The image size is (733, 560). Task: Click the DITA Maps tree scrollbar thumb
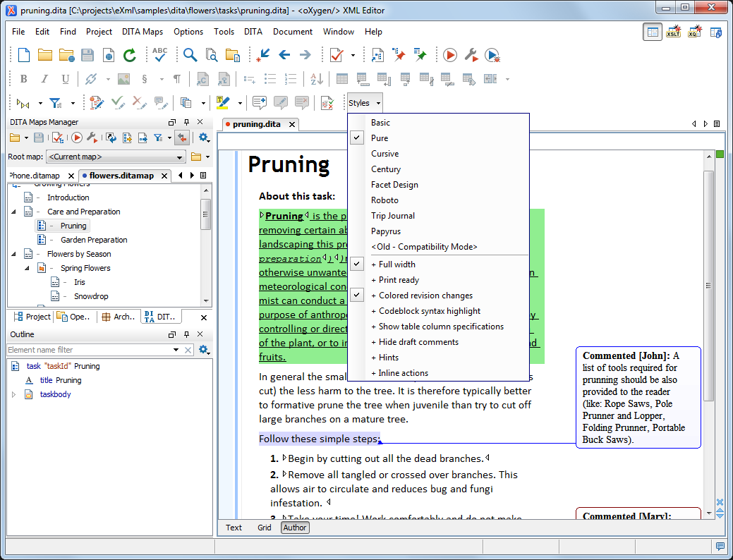205,214
